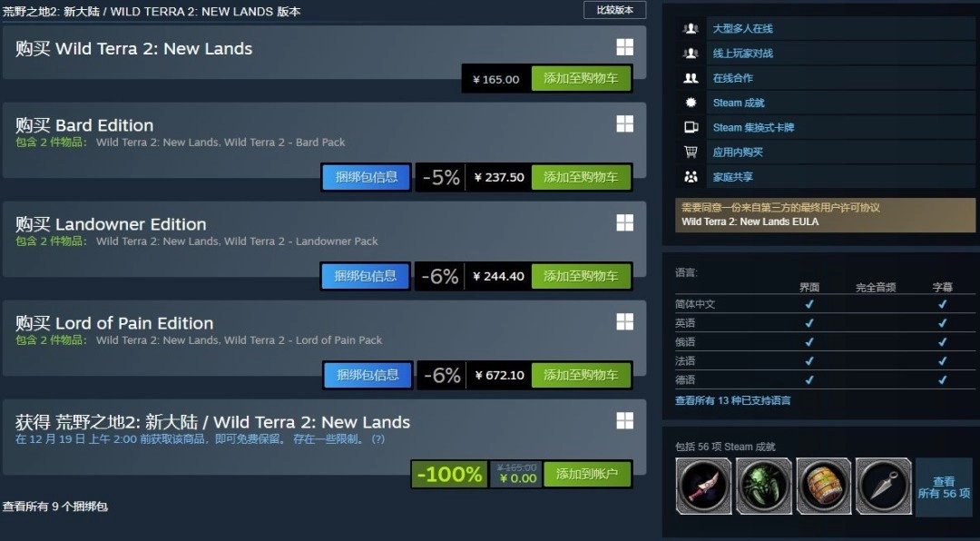Viewport: 980px width, 541px height.
Task: Open the dagger achievement icon
Action: pos(703,486)
